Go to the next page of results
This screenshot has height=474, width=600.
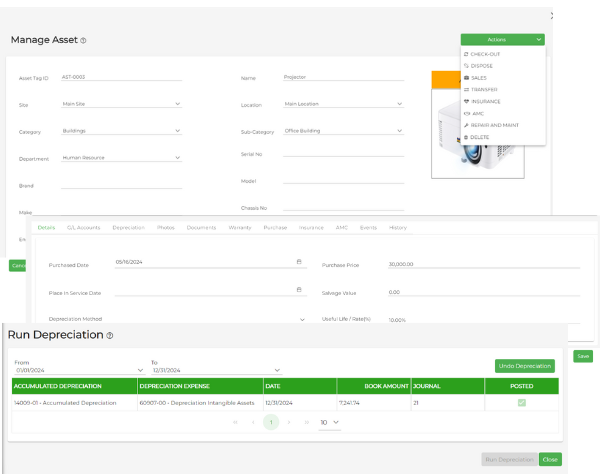[x=289, y=423]
